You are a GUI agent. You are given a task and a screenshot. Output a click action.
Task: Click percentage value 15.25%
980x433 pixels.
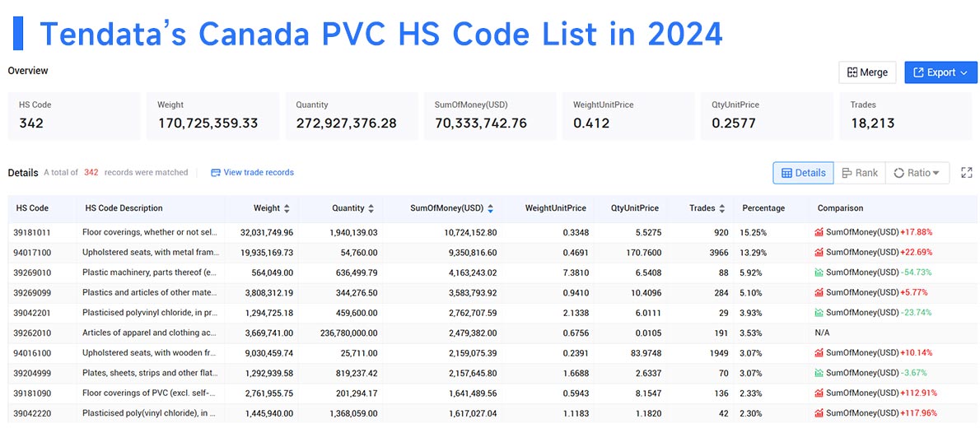pyautogui.click(x=753, y=232)
